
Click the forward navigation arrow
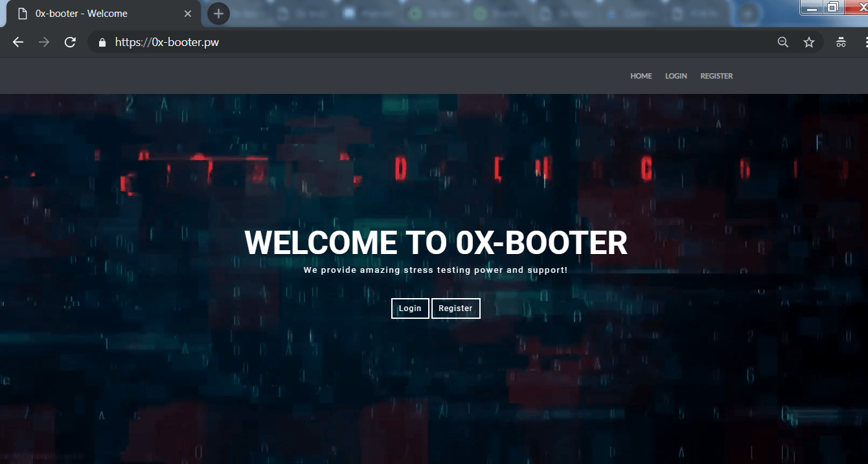pyautogui.click(x=44, y=42)
